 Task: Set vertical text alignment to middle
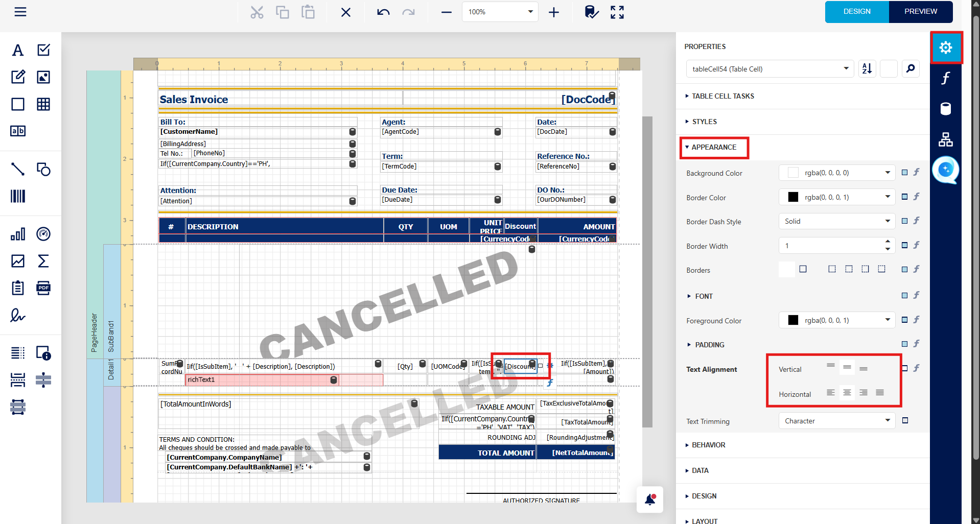pyautogui.click(x=847, y=368)
